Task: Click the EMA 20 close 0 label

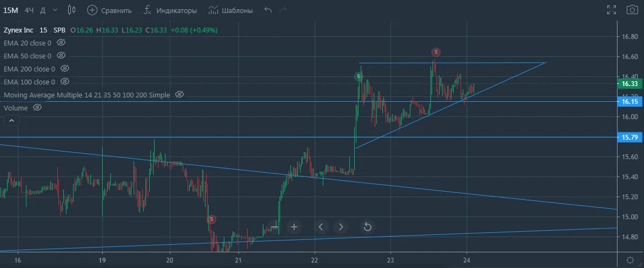Action: (x=28, y=43)
